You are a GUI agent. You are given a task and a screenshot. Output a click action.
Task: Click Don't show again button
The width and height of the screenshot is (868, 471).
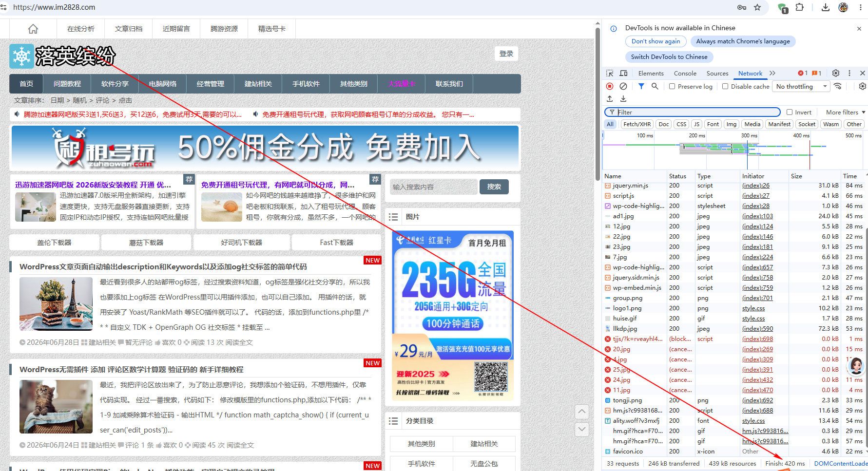[x=656, y=41]
